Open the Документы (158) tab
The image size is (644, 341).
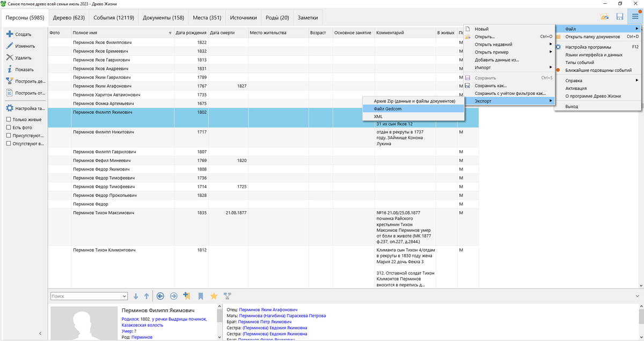pyautogui.click(x=163, y=18)
